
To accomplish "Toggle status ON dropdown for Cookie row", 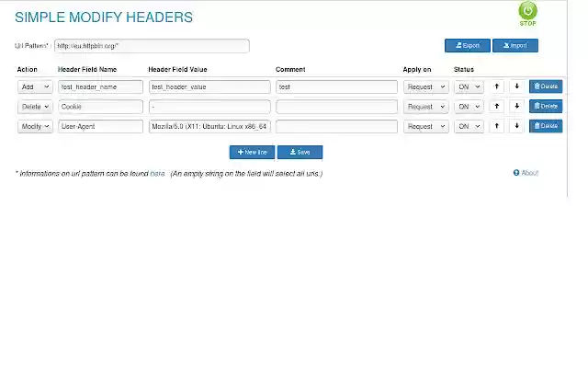I will click(x=469, y=107).
